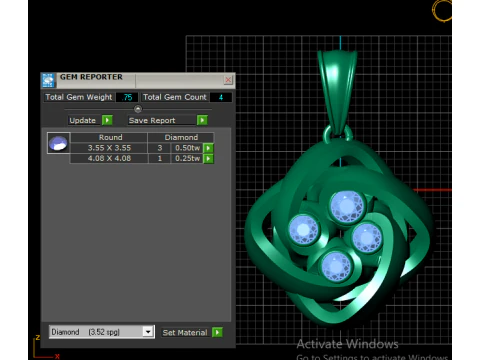Click the 0.50tw weight cell
Screen dimensions: 480x360
[187, 148]
